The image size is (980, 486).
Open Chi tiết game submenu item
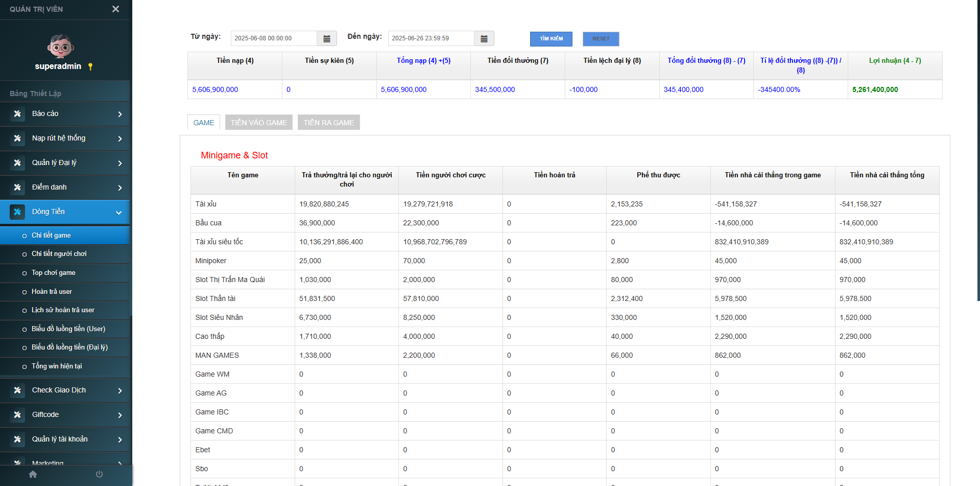point(65,236)
